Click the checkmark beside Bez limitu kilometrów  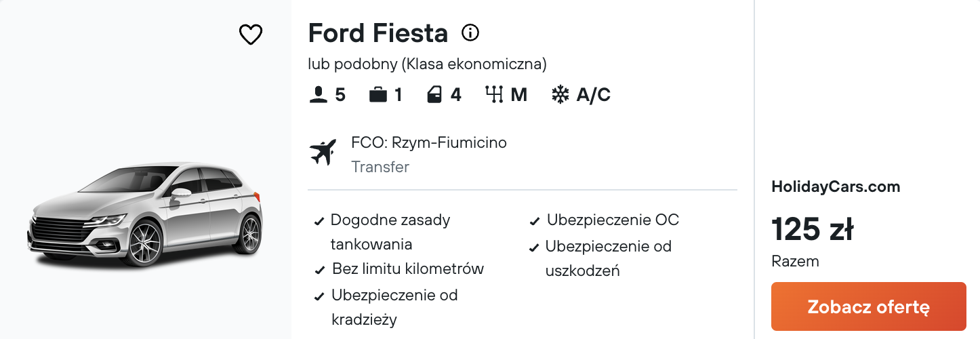[x=319, y=271]
